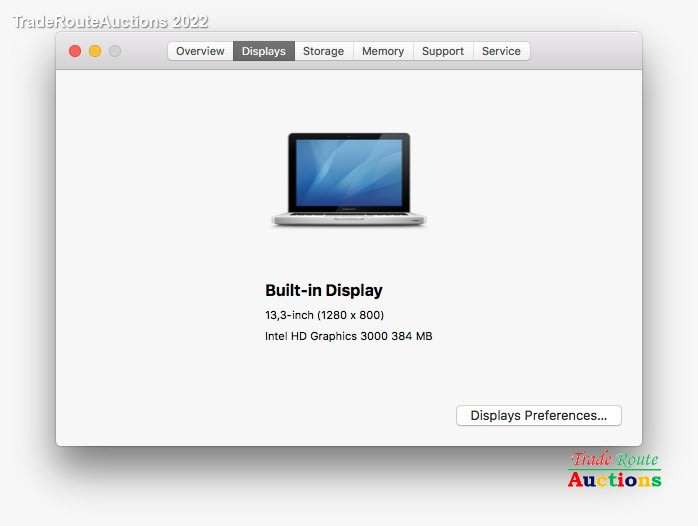Switch to the Service tab
This screenshot has width=698, height=526.
[501, 51]
